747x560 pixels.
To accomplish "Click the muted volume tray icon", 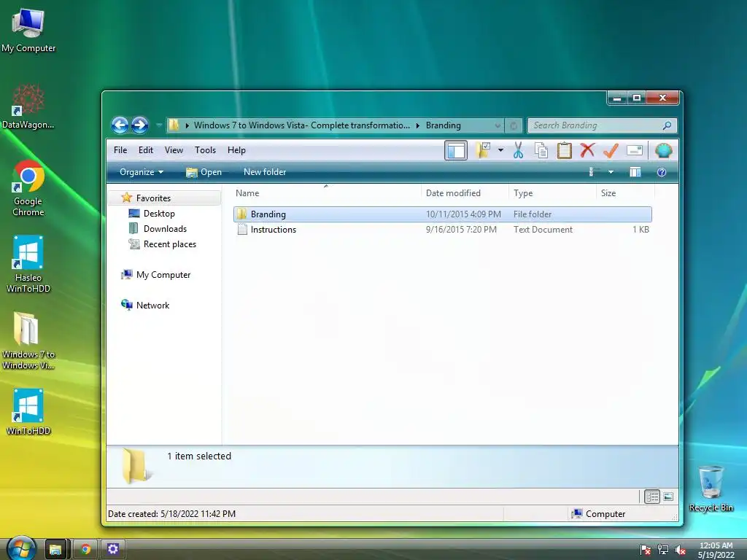I will (680, 550).
